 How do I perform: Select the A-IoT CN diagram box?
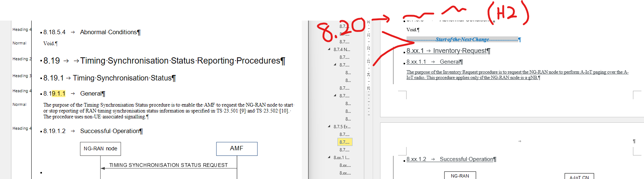tap(579, 177)
